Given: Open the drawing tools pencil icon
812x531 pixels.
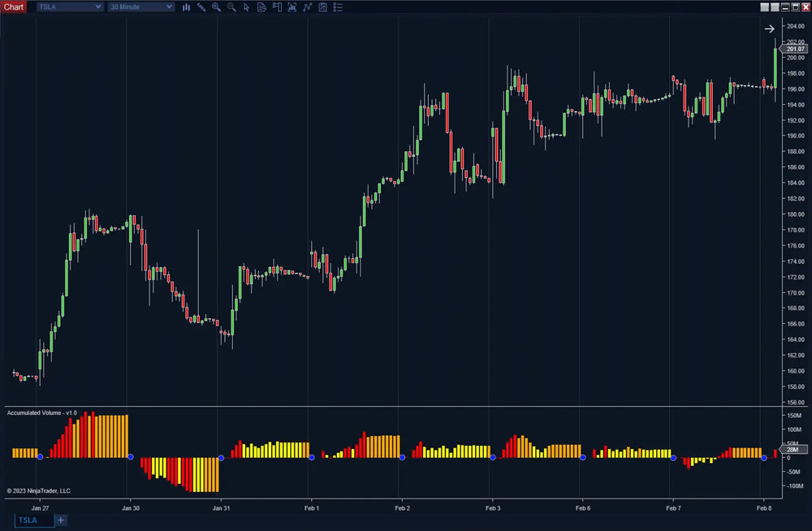Looking at the screenshot, I should point(201,6).
